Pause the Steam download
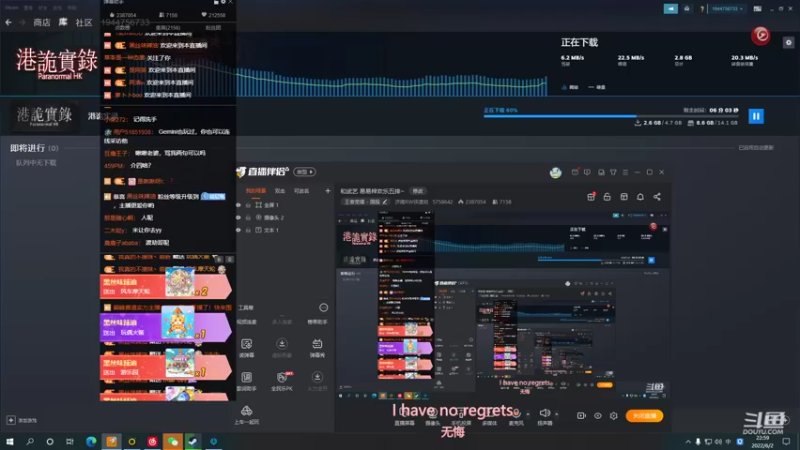The width and height of the screenshot is (800, 450). (x=756, y=116)
